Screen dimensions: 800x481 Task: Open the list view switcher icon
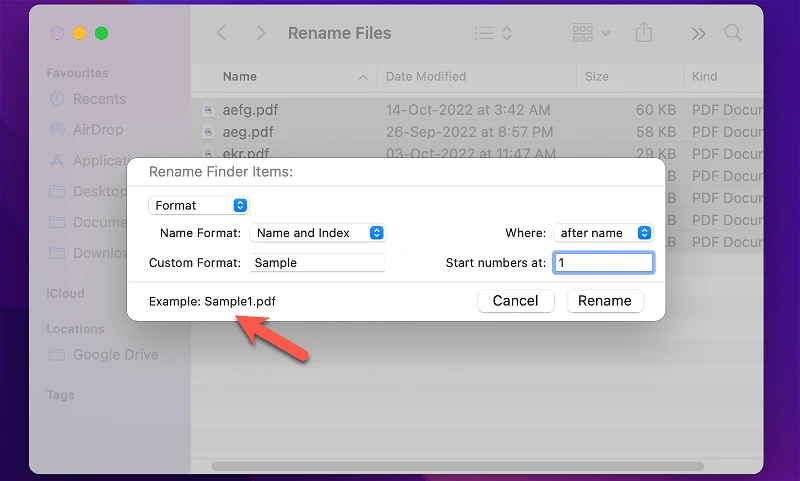tap(493, 33)
